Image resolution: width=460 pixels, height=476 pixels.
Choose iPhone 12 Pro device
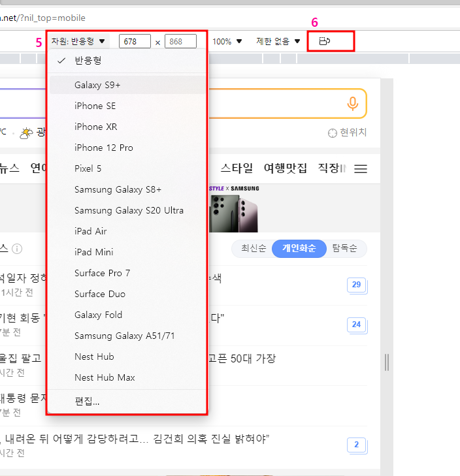pyautogui.click(x=127, y=148)
